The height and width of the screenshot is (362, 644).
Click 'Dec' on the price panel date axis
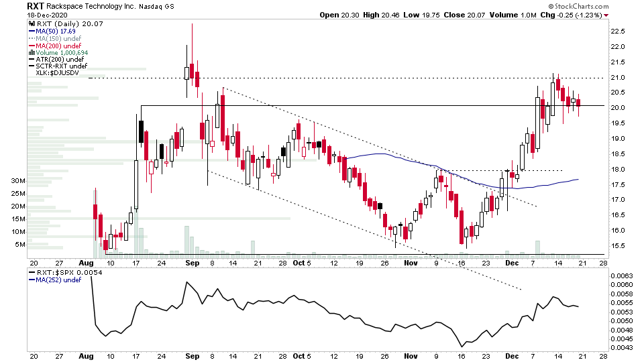click(512, 263)
